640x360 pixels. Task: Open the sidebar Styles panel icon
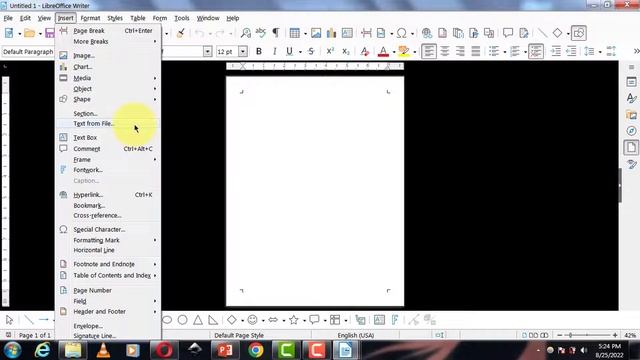[631, 98]
